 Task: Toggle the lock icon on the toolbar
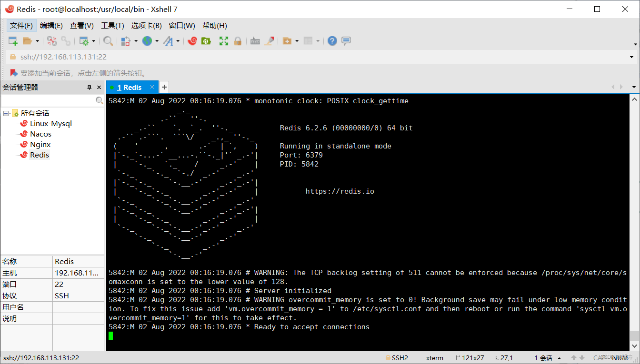pyautogui.click(x=238, y=41)
